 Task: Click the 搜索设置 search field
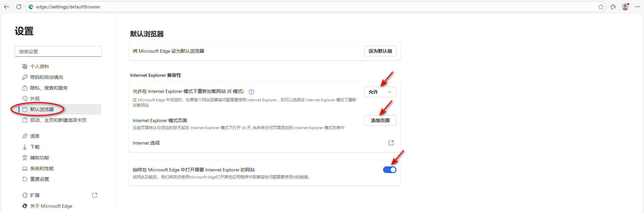58,51
